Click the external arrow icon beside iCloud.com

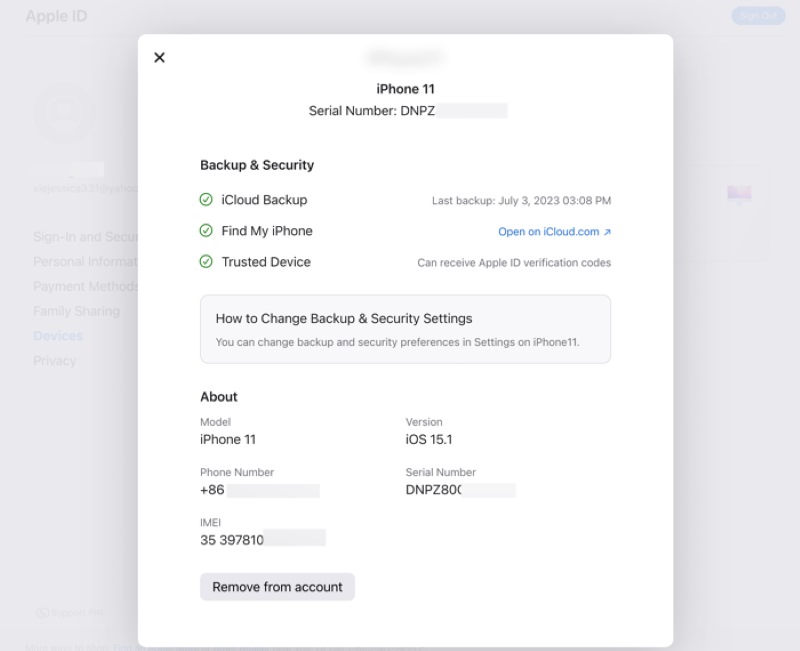pyautogui.click(x=607, y=232)
